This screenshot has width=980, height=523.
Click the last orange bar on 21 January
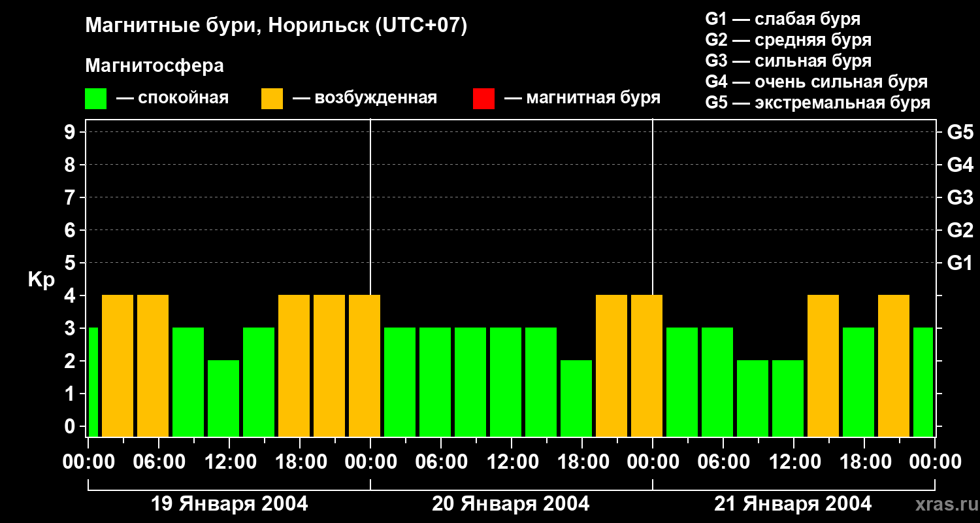(x=894, y=365)
